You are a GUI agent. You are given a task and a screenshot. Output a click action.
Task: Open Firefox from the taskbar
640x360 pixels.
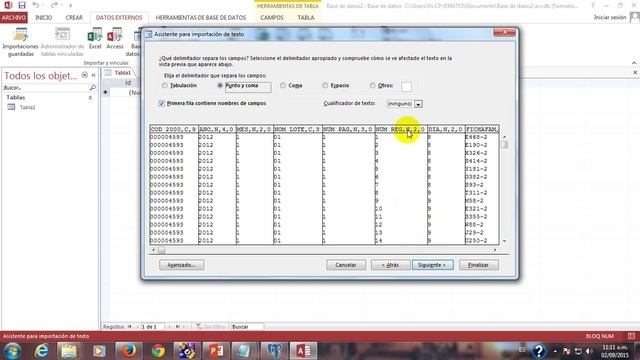pyautogui.click(x=129, y=351)
